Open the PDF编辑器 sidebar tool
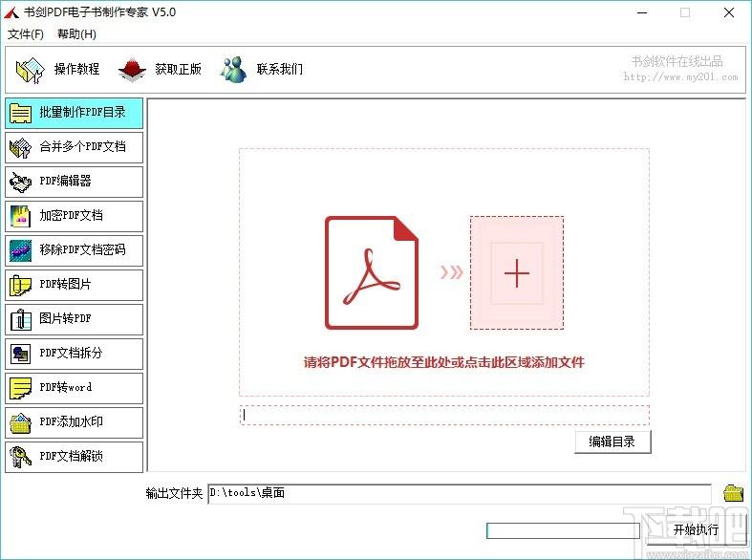This screenshot has height=560, width=752. pos(74,182)
